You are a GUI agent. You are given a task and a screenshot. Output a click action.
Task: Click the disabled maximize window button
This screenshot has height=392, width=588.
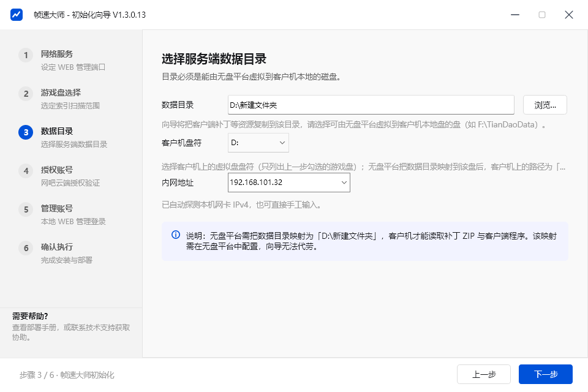[542, 15]
